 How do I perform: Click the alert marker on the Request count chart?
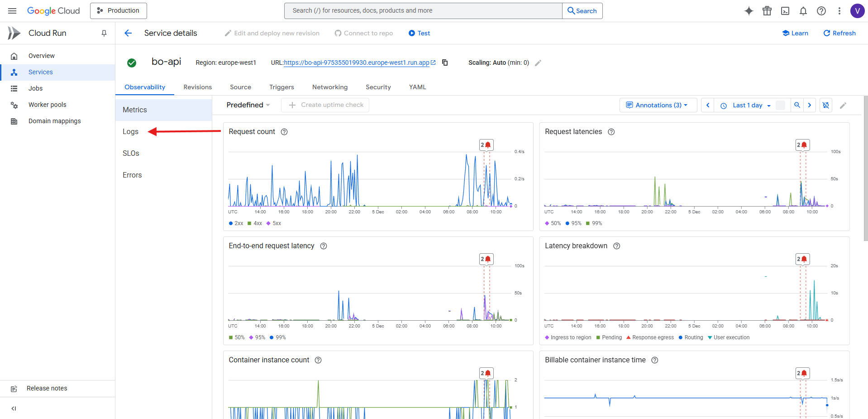click(x=486, y=144)
